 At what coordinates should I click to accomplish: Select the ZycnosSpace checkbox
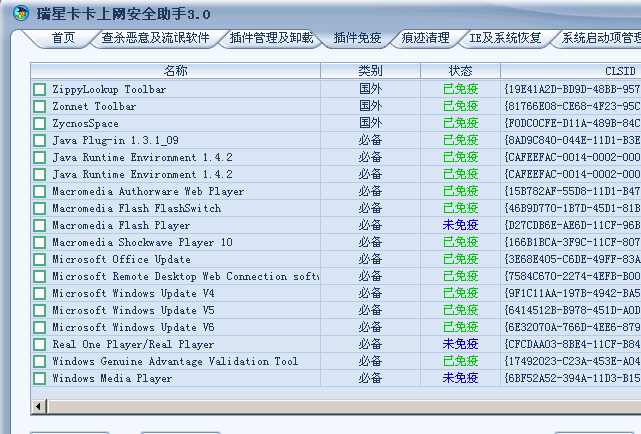(x=40, y=123)
